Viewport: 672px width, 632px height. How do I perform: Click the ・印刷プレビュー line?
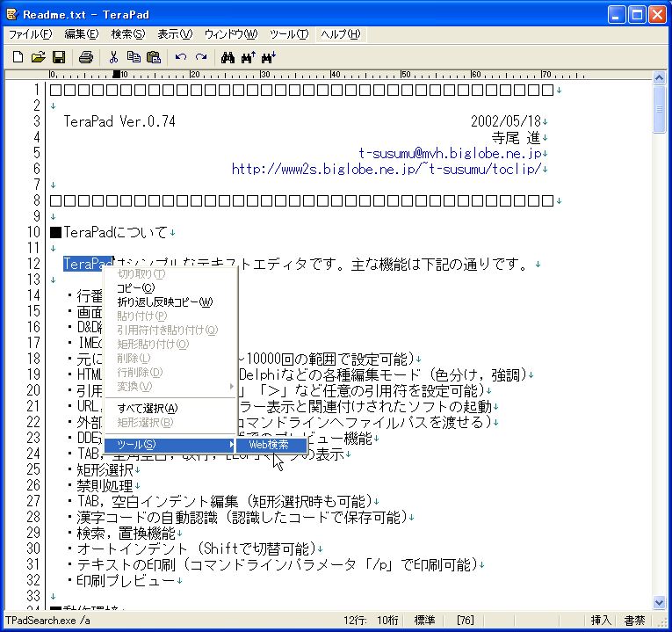122,580
